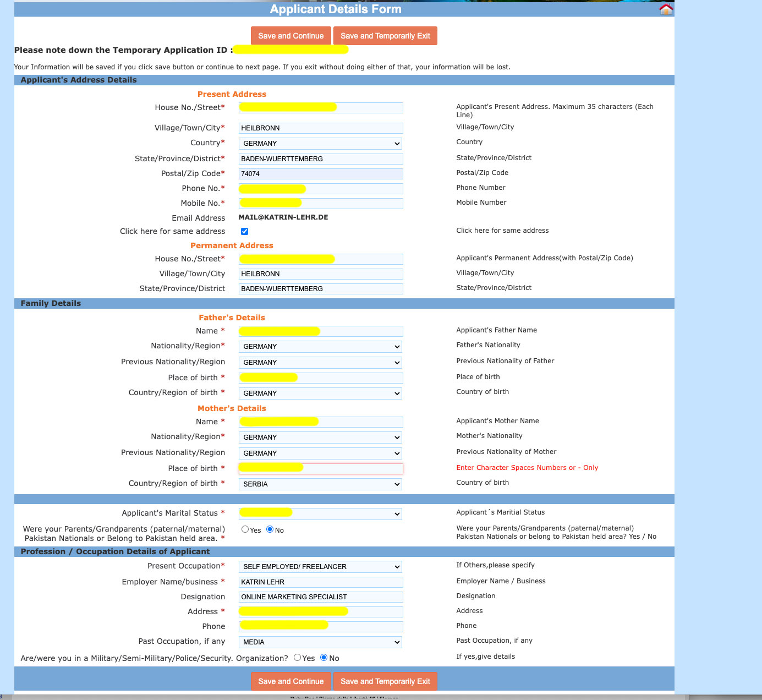Click top Save and Temporarily Exit button
Screen dimensions: 762x700
pos(385,36)
